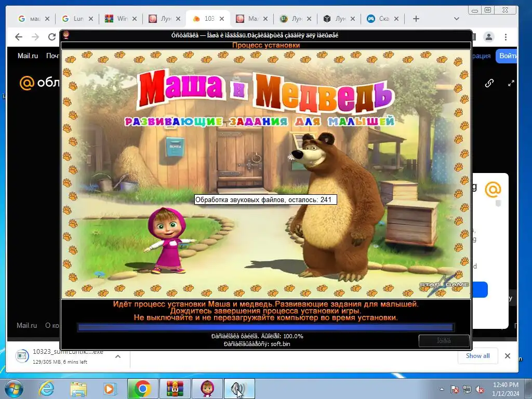
Task: Close the Chrome downloads bar
Action: 507,356
